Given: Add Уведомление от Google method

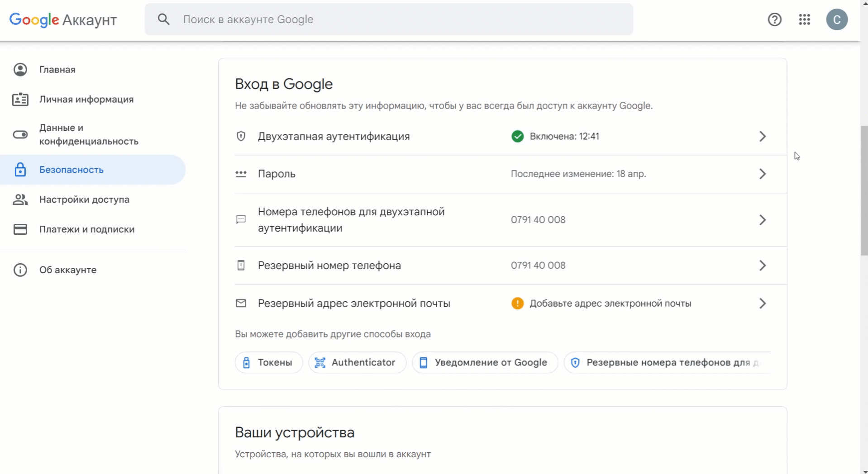Looking at the screenshot, I should click(485, 363).
